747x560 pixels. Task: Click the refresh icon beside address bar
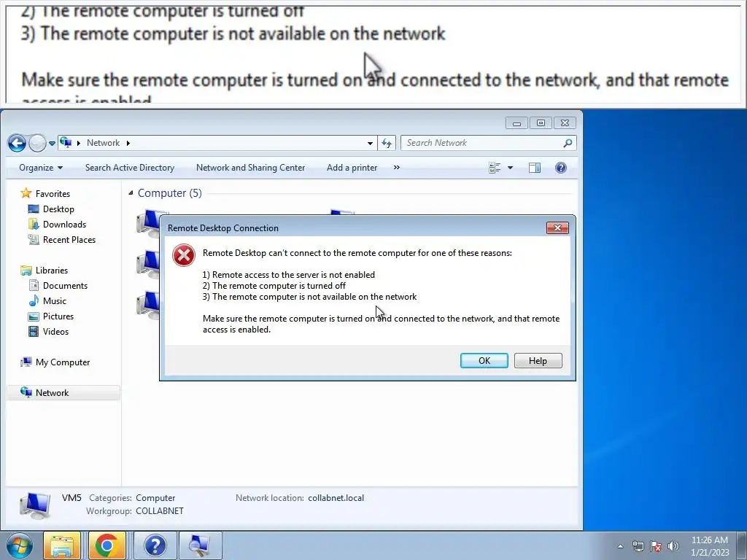click(387, 143)
